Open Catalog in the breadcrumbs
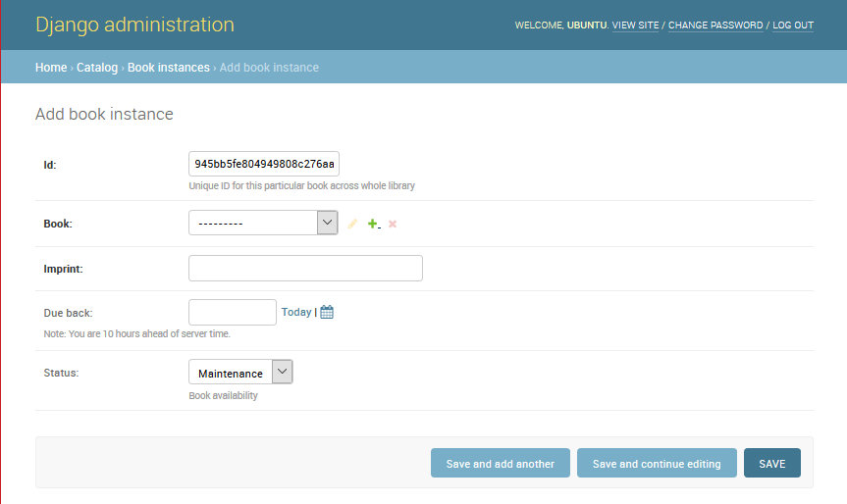The image size is (847, 504). point(97,68)
